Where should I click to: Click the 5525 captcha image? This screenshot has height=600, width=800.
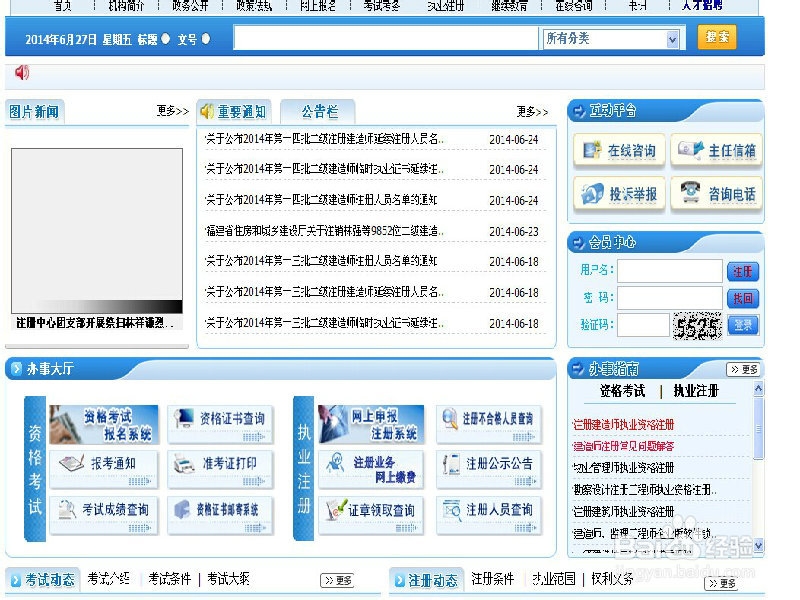pyautogui.click(x=697, y=326)
